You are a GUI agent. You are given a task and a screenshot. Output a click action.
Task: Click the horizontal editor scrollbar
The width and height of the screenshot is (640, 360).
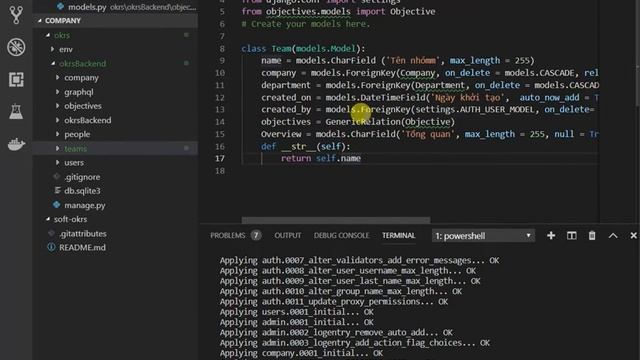coord(336,220)
